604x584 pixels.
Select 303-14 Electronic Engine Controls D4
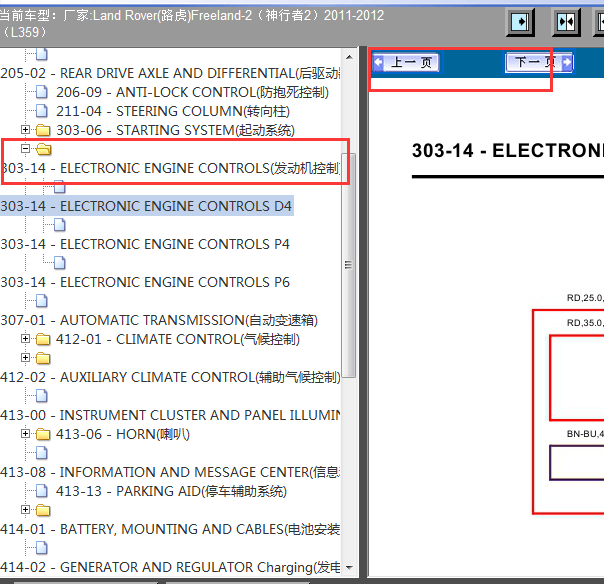[146, 206]
